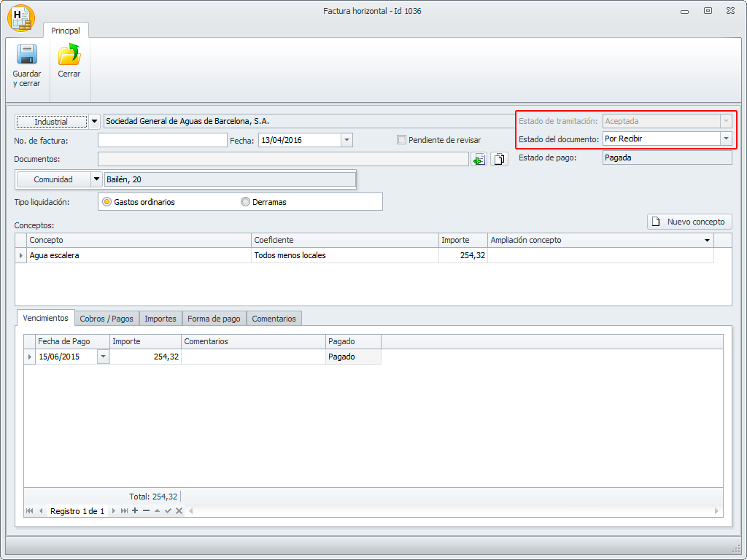The height and width of the screenshot is (560, 747).
Task: Click the Cerrar folder icon
Action: point(69,55)
